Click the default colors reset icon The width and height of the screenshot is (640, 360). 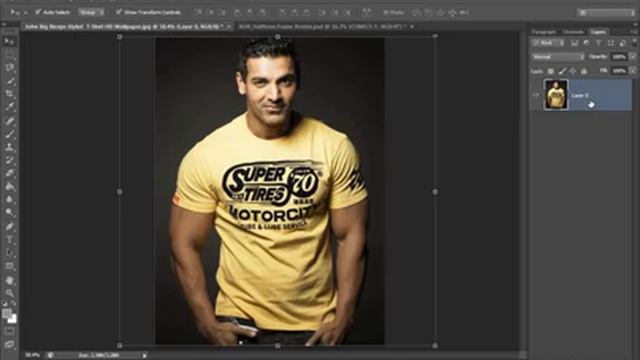pos(5,303)
